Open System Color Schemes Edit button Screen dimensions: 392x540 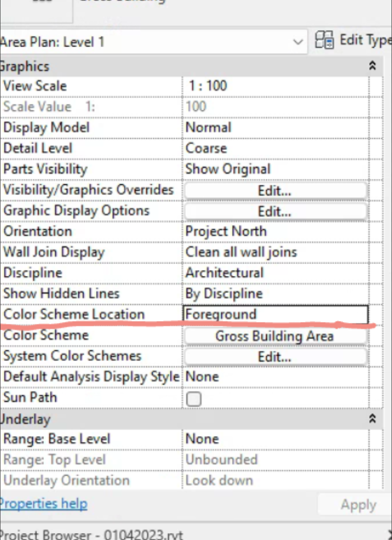pyautogui.click(x=276, y=356)
